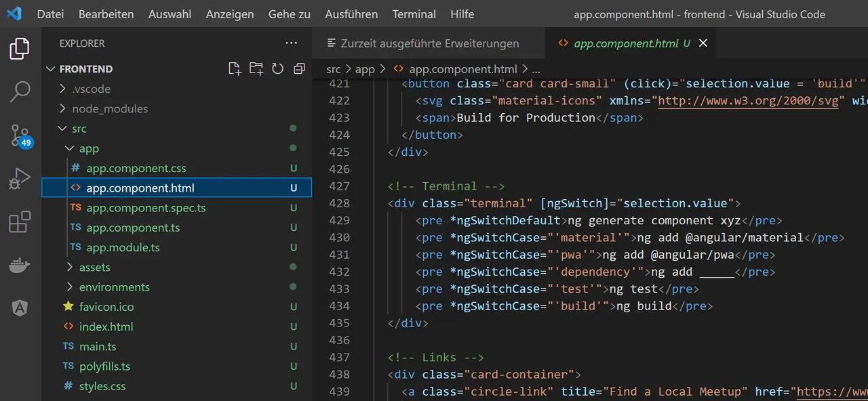
Task: Open index.html file
Action: (106, 326)
